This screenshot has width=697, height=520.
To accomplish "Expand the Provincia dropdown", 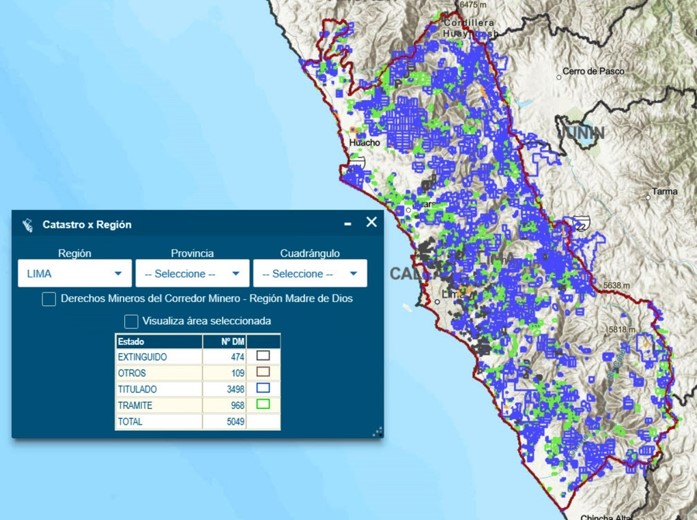I will [192, 274].
